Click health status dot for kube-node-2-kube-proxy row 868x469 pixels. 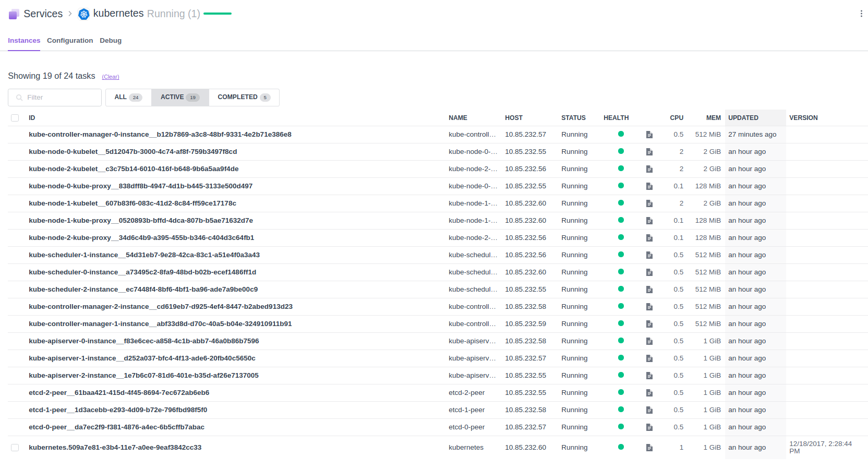pos(621,237)
